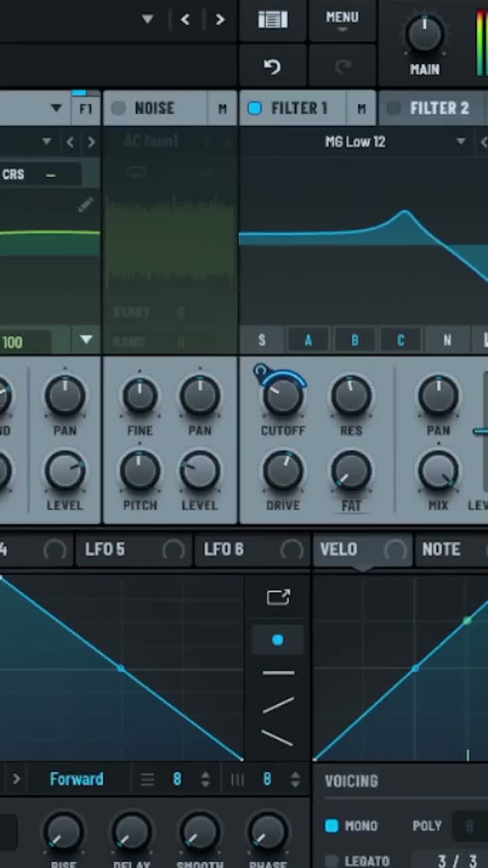488x868 pixels.
Task: Click the filter CUTOFF knob
Action: (283, 395)
